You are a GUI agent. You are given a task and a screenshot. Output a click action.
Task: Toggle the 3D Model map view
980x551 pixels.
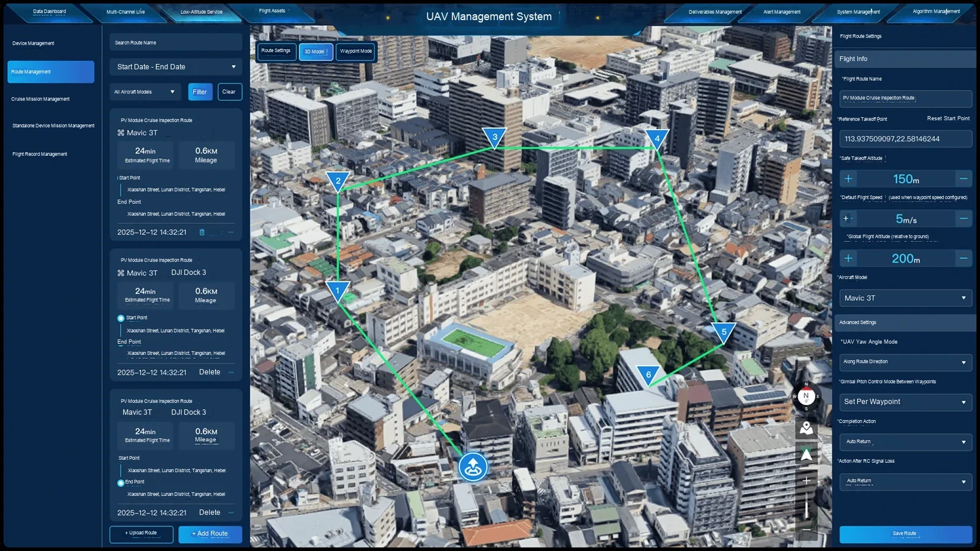tap(315, 52)
